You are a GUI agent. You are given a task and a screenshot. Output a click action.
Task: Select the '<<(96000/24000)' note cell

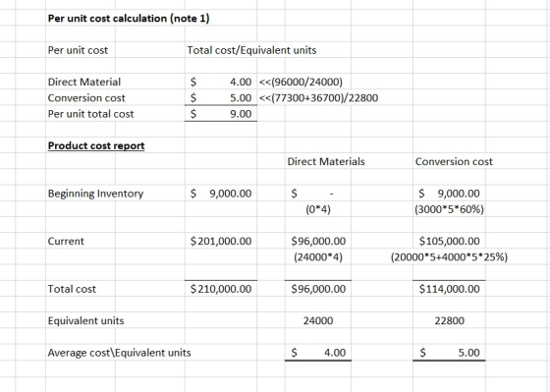click(x=301, y=82)
